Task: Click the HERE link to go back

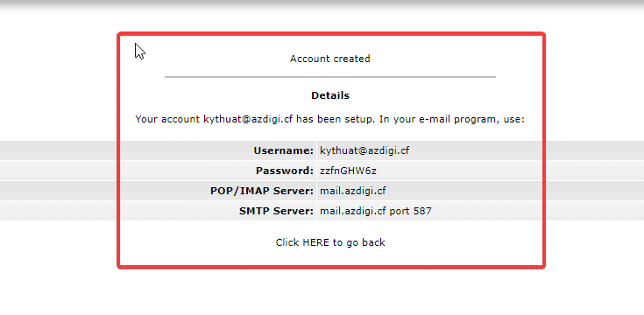Action: pos(315,242)
